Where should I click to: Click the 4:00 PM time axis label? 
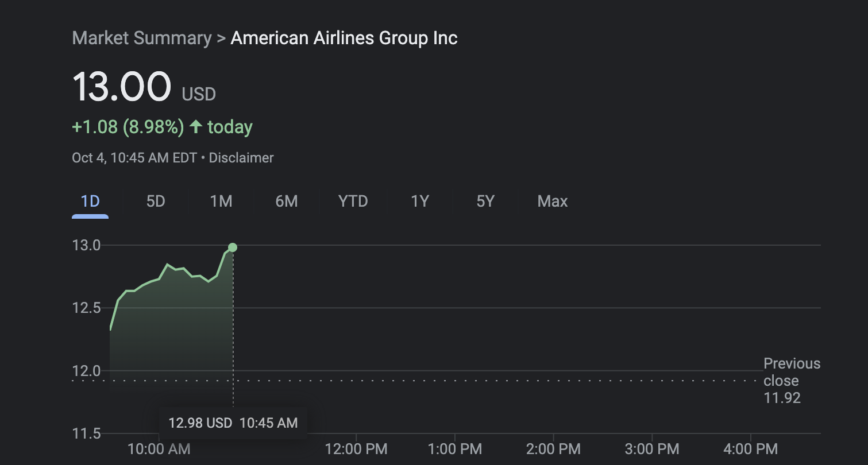751,449
